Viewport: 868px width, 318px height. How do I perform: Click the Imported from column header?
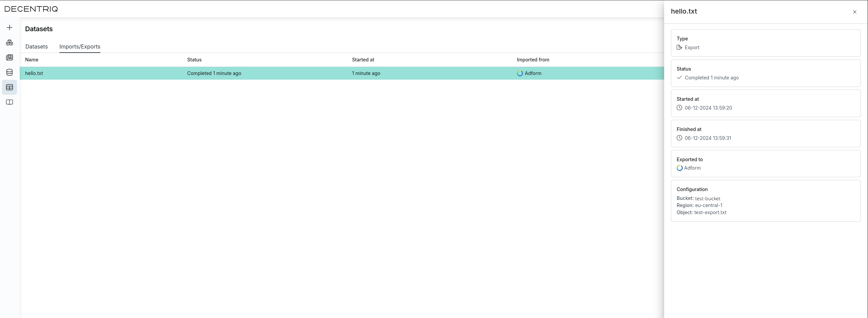tap(533, 60)
